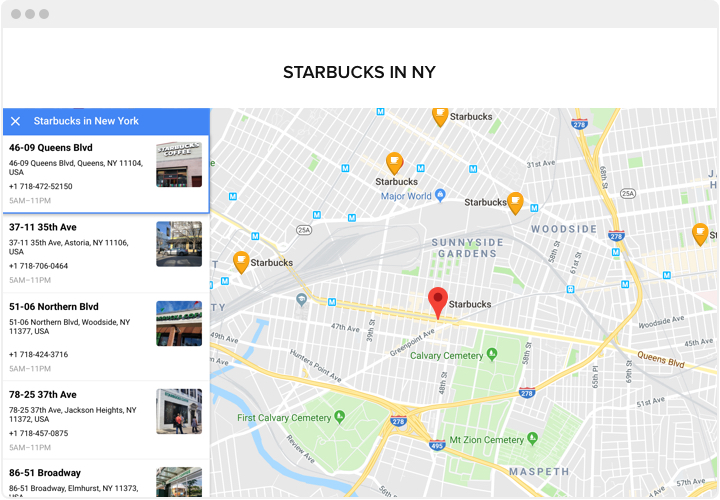The height and width of the screenshot is (500, 720).
Task: Select the First Calvary Cemetery icon
Action: tap(339, 416)
